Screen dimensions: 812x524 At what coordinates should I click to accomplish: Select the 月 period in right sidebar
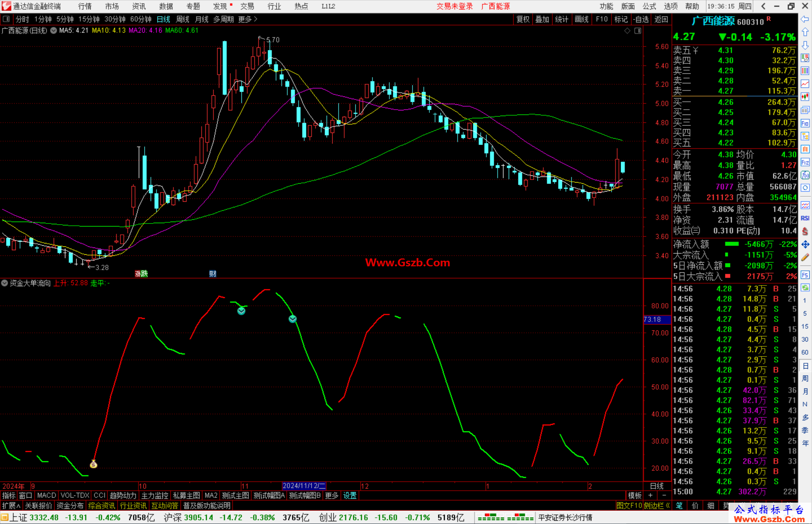805,391
